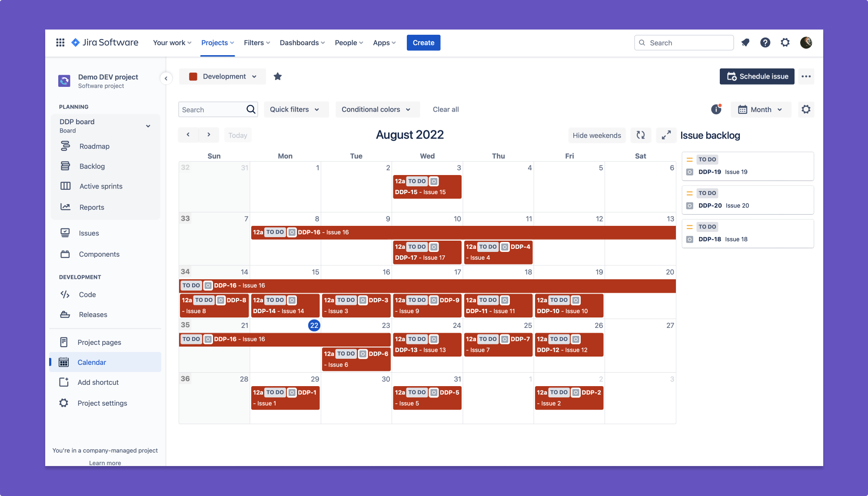Click the Schedule issue button icon
Viewport: 868px width, 496px height.
tap(732, 76)
